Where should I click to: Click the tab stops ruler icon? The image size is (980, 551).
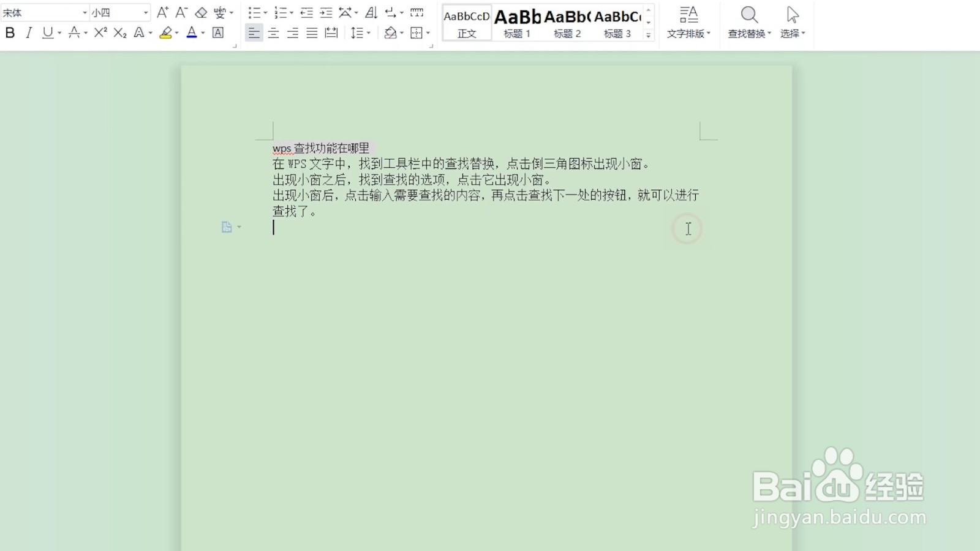417,12
